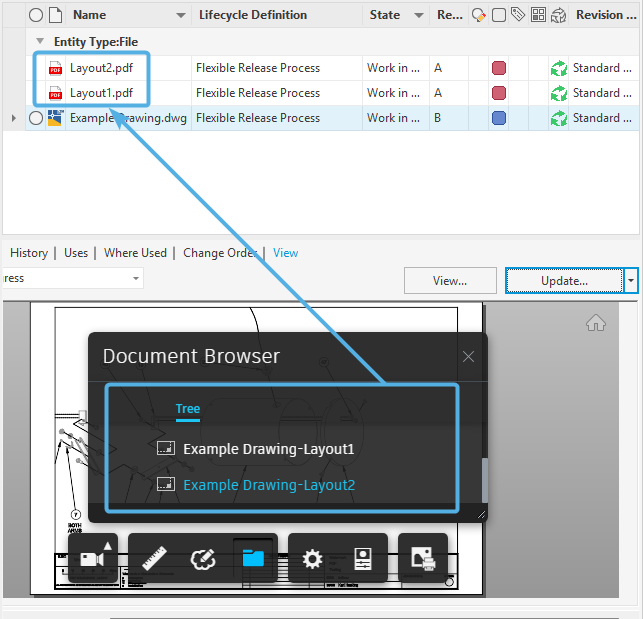Toggle the circle selector for Example Drawing.dwg

click(36, 118)
